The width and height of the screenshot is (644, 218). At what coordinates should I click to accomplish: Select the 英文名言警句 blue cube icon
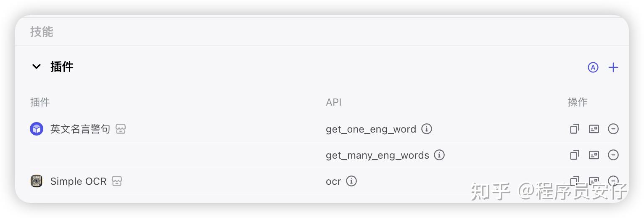pyautogui.click(x=37, y=129)
